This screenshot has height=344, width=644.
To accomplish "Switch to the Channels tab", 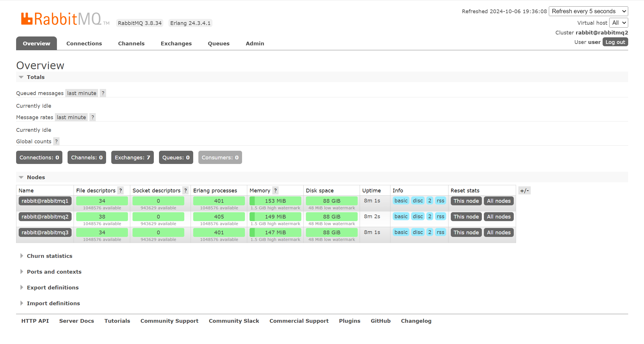I will pos(131,43).
